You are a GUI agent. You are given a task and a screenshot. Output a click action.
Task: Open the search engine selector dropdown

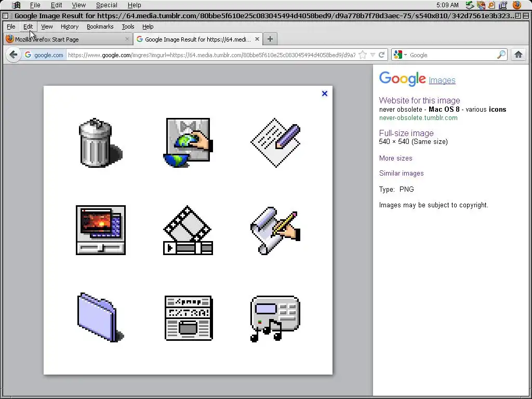[401, 55]
